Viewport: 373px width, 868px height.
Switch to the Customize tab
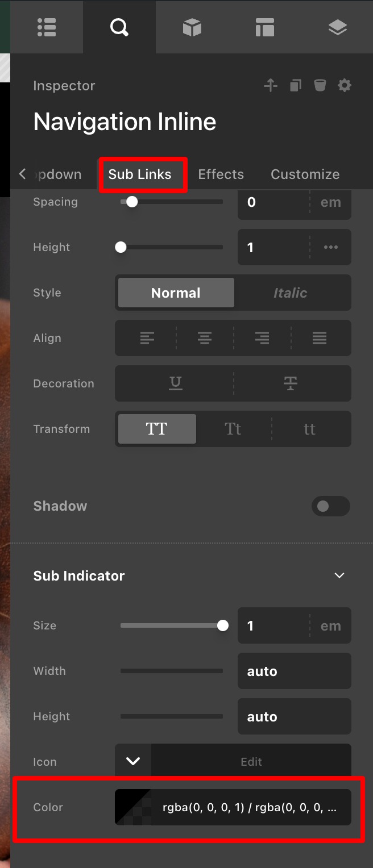305,174
